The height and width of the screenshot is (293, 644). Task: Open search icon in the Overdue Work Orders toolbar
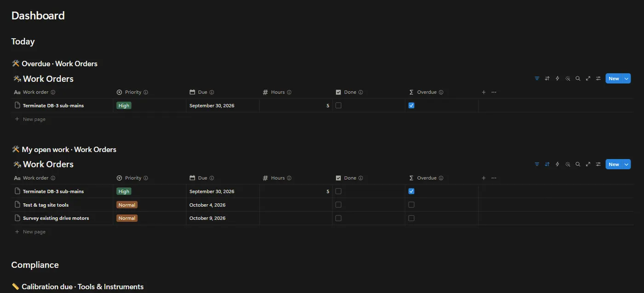578,79
